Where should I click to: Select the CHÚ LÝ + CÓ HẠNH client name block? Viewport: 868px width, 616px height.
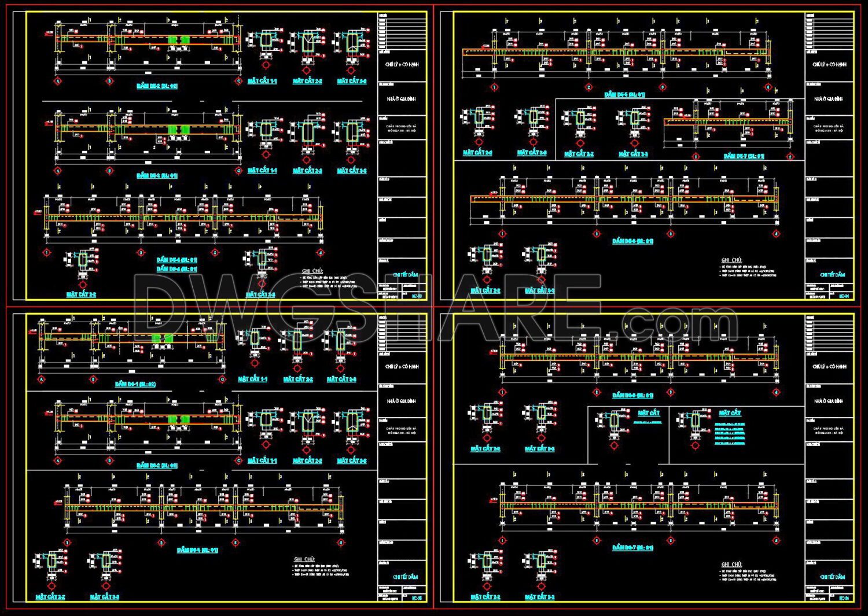tap(402, 65)
